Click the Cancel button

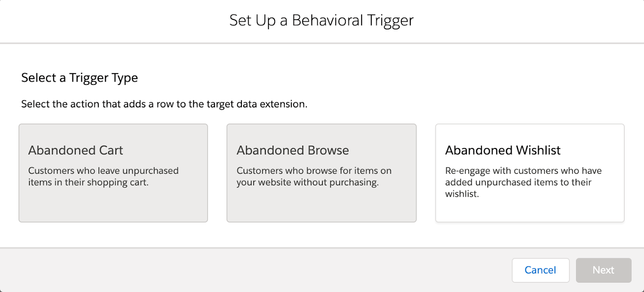[541, 270]
